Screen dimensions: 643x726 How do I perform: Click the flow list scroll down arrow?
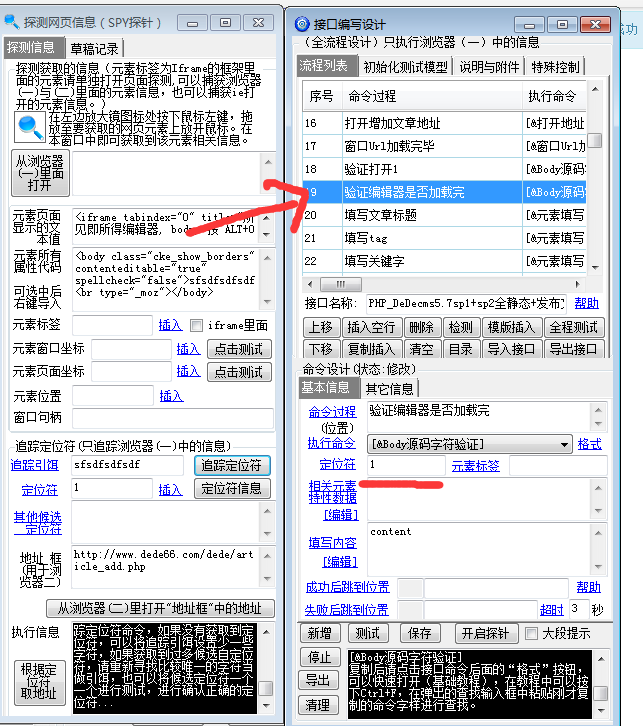click(x=595, y=268)
